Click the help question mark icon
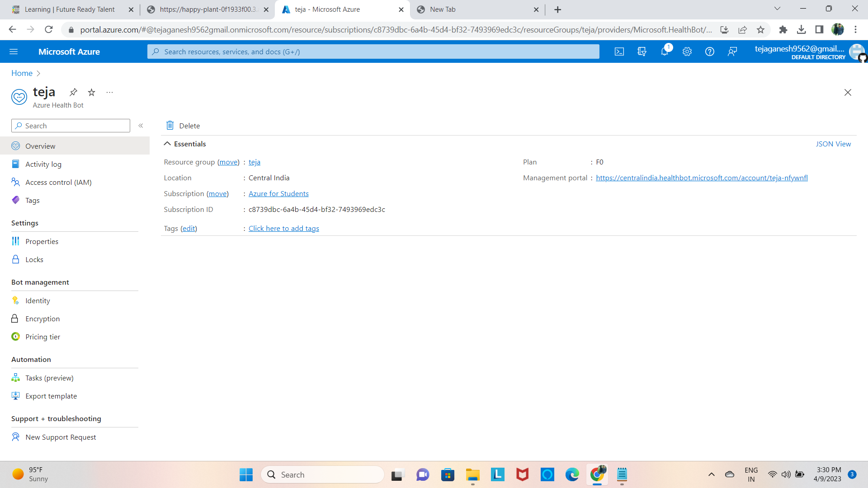 710,52
